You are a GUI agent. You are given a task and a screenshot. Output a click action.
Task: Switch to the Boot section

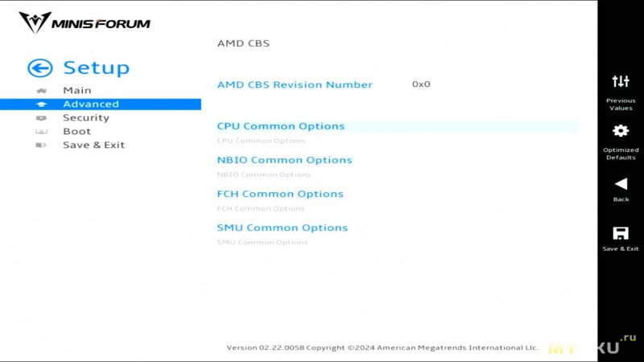[x=76, y=131]
